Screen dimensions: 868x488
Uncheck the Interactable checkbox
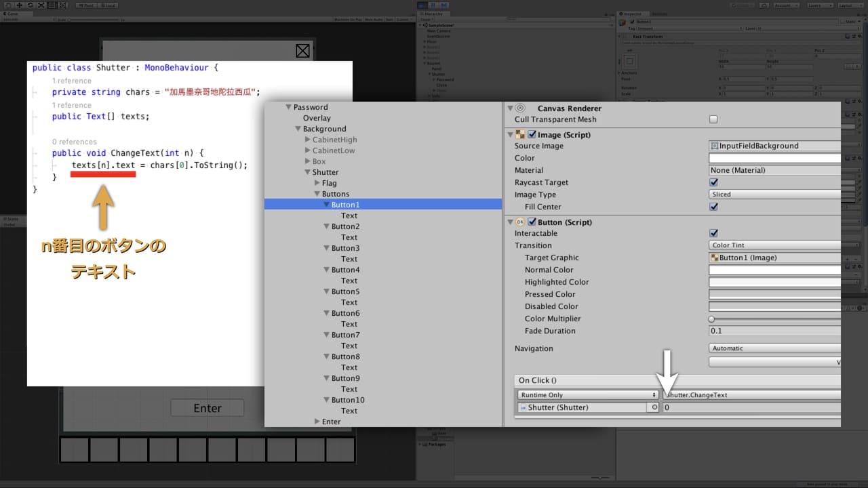tap(713, 233)
